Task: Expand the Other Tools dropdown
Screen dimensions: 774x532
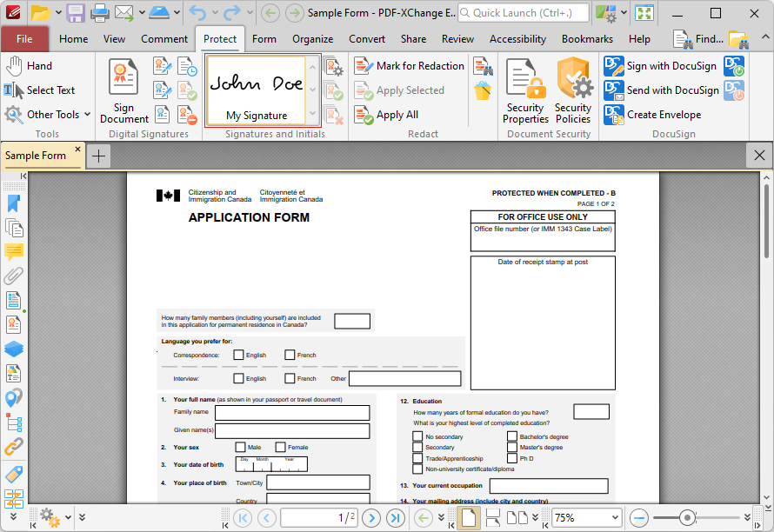Action: pos(87,115)
